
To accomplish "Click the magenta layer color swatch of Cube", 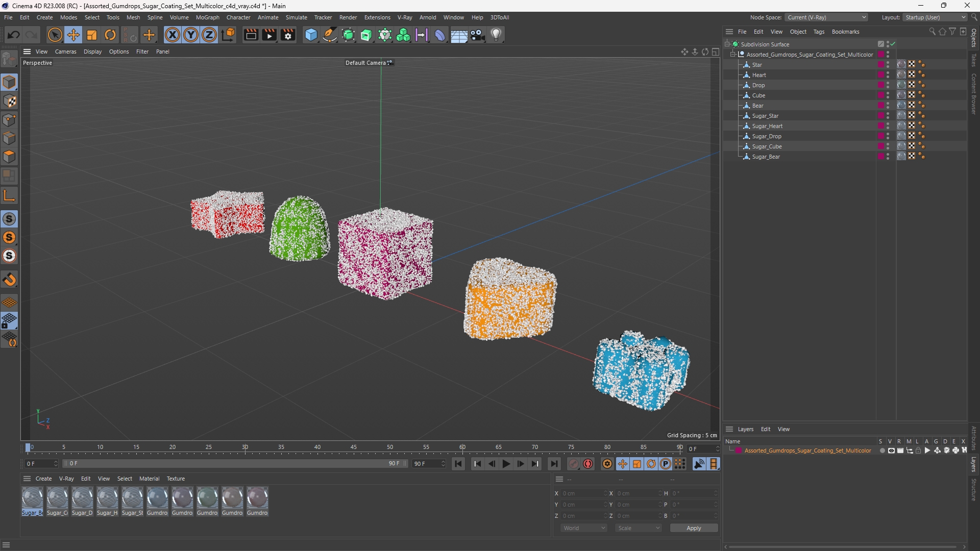I will point(881,95).
